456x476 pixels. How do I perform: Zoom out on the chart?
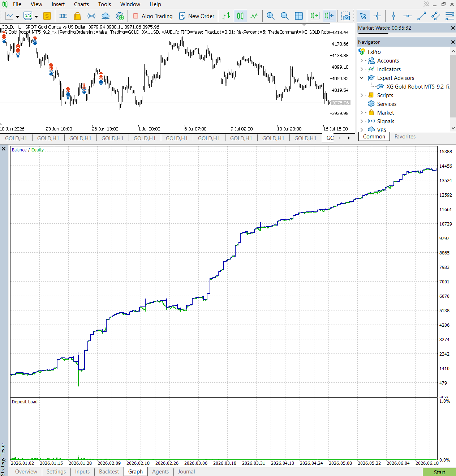click(x=285, y=16)
